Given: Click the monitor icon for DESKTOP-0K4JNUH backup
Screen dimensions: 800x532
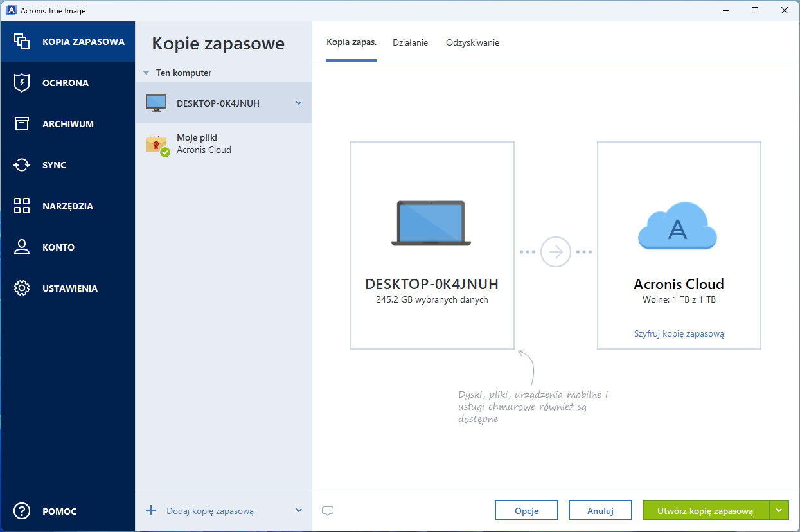Looking at the screenshot, I should 156,103.
